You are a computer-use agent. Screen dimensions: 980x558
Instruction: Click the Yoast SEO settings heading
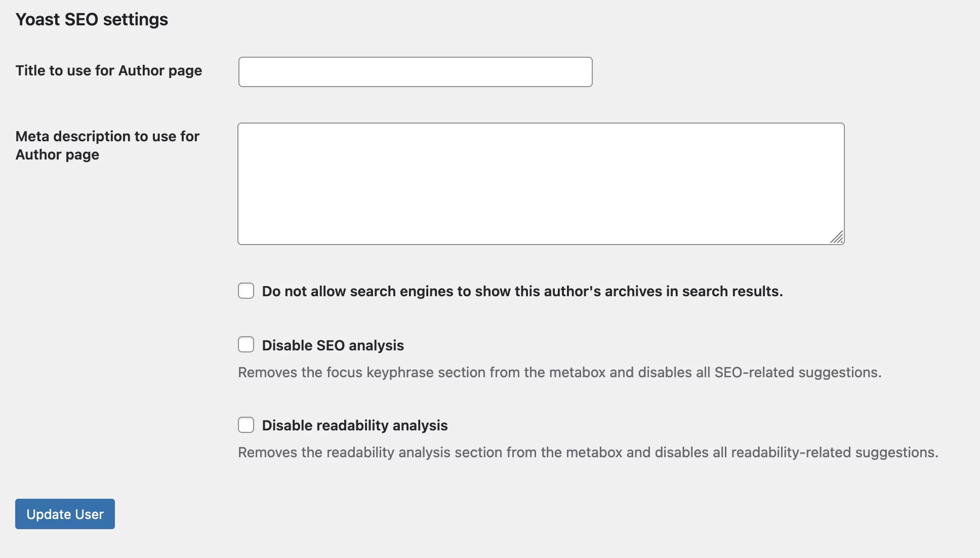coord(92,19)
